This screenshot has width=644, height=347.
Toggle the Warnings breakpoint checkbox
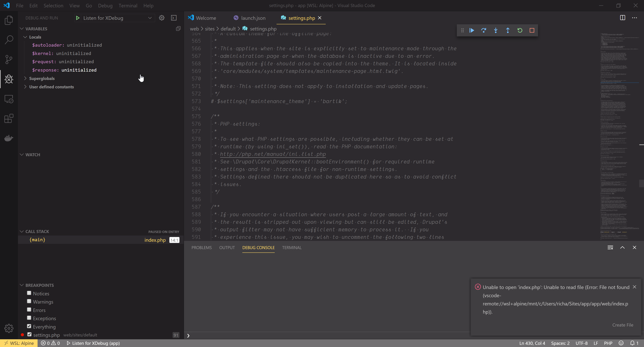coord(29,301)
